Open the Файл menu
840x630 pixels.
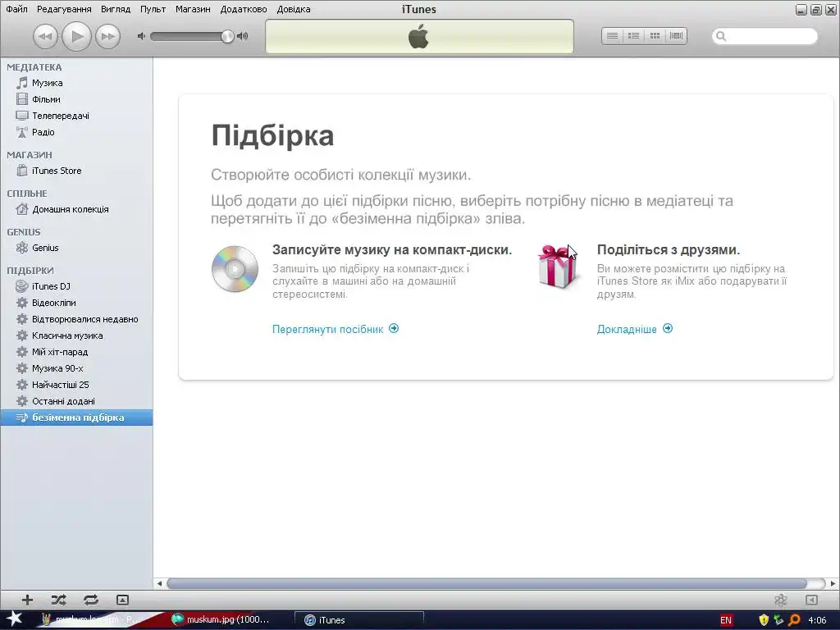(x=16, y=9)
